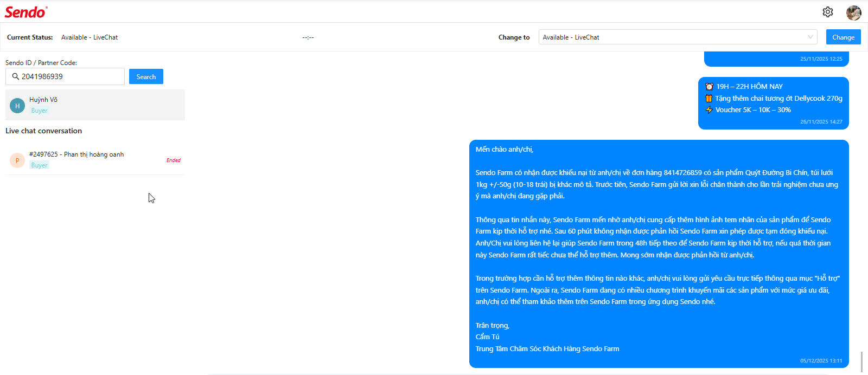The image size is (868, 375).
Task: Click the Sendo logo
Action: pyautogui.click(x=26, y=12)
